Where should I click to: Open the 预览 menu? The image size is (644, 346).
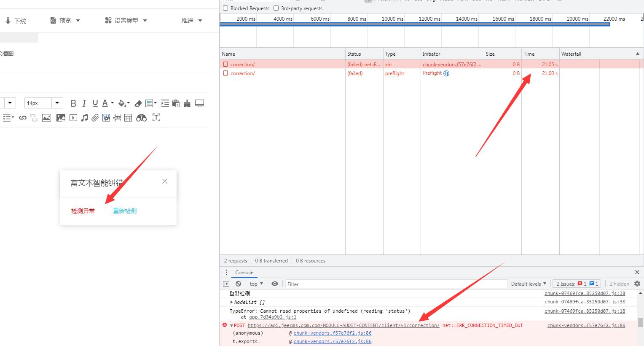tap(65, 21)
